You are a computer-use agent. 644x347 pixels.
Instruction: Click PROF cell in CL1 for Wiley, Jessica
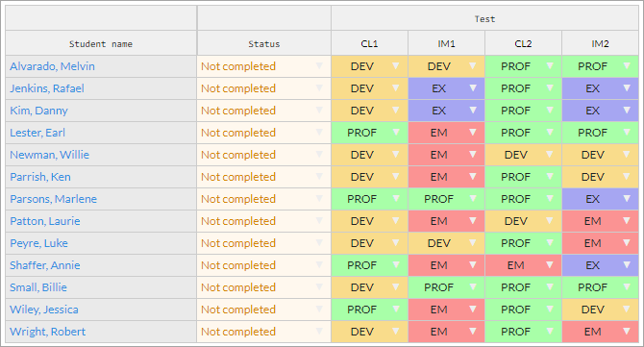pyautogui.click(x=369, y=310)
